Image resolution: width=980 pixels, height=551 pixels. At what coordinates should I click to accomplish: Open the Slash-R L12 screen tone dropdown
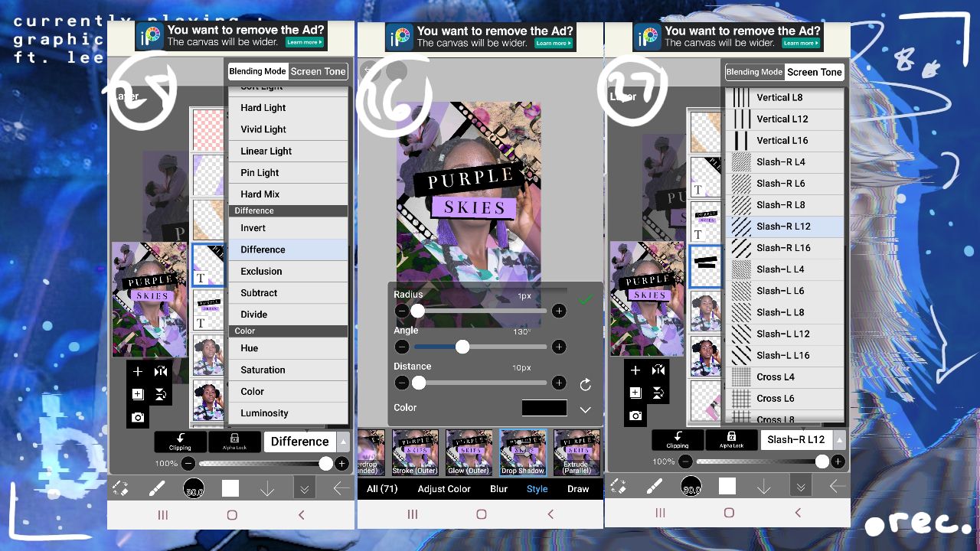click(804, 440)
